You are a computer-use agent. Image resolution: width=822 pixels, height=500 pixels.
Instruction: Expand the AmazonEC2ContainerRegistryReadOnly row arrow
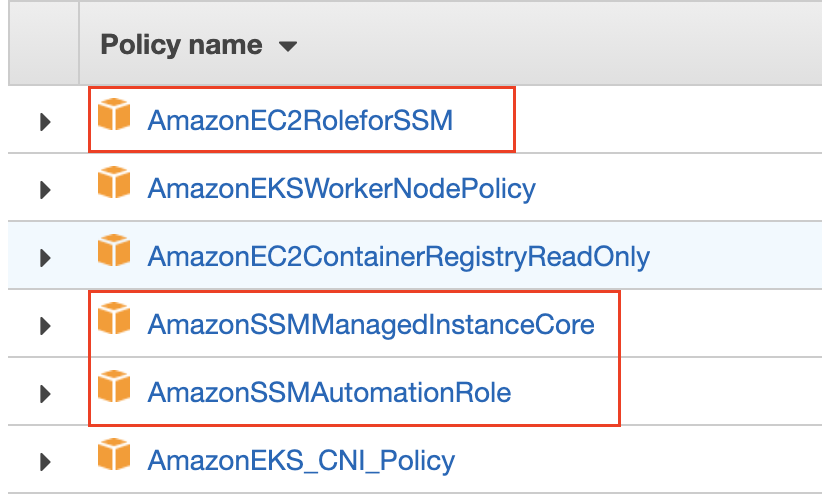(x=44, y=258)
